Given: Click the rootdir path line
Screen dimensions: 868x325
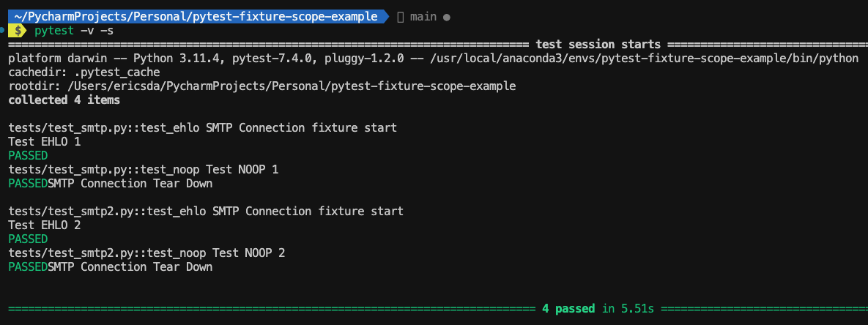Looking at the screenshot, I should click(262, 86).
